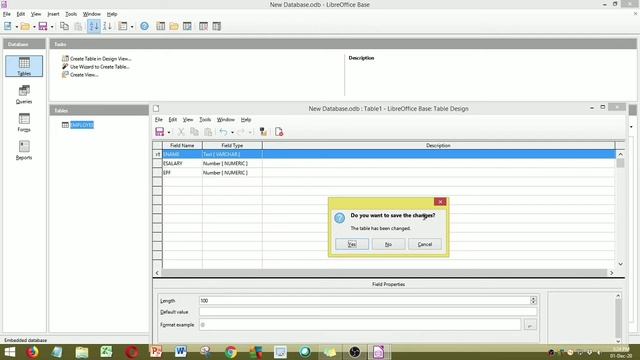Toggle Sort Ascending icon in main toolbar
This screenshot has height=360, width=640.
point(93,26)
